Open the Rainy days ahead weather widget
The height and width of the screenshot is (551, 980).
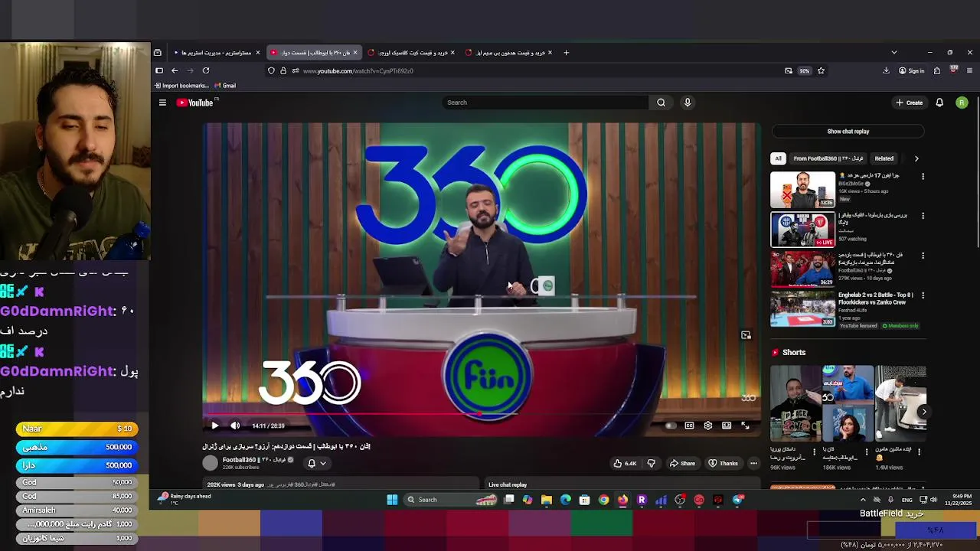pos(184,499)
